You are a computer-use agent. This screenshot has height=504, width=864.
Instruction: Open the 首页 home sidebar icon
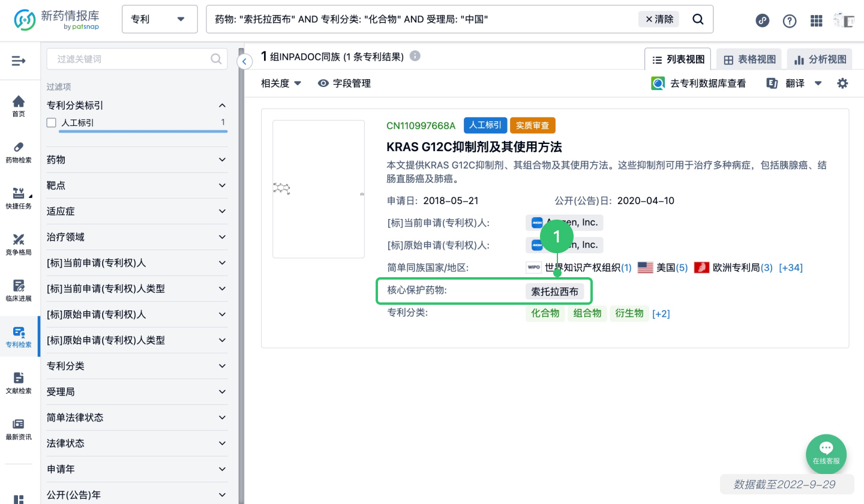19,106
